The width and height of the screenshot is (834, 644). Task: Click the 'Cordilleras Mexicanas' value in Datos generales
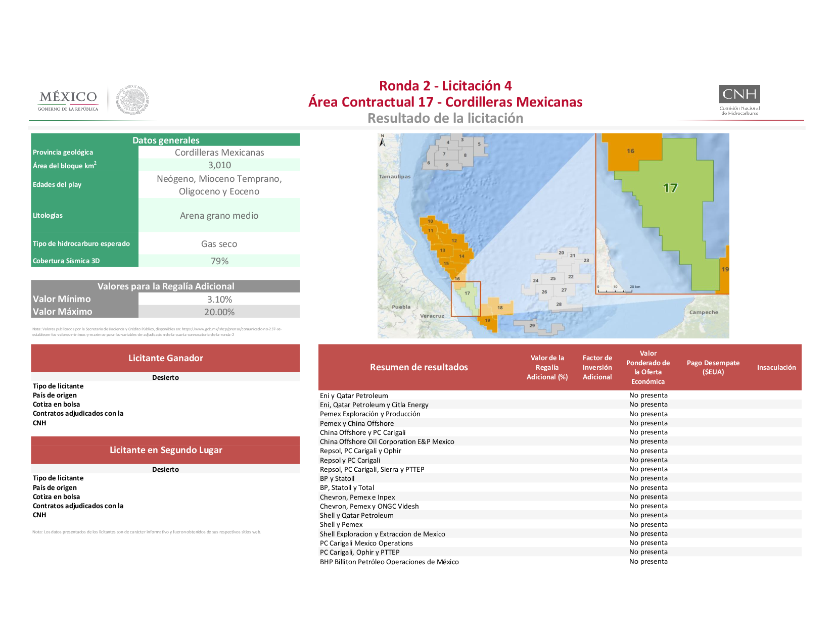(x=219, y=153)
